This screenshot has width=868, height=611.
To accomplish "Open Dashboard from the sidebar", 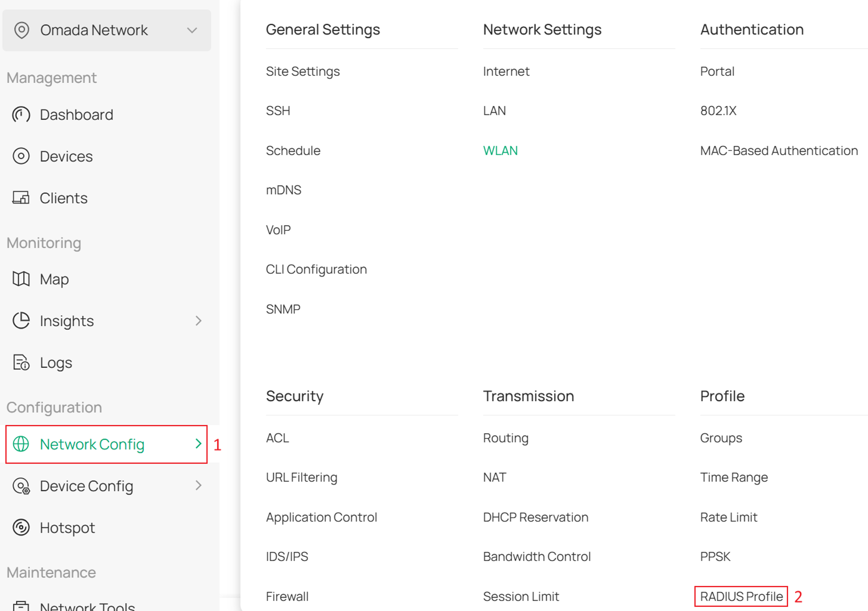I will (x=76, y=114).
